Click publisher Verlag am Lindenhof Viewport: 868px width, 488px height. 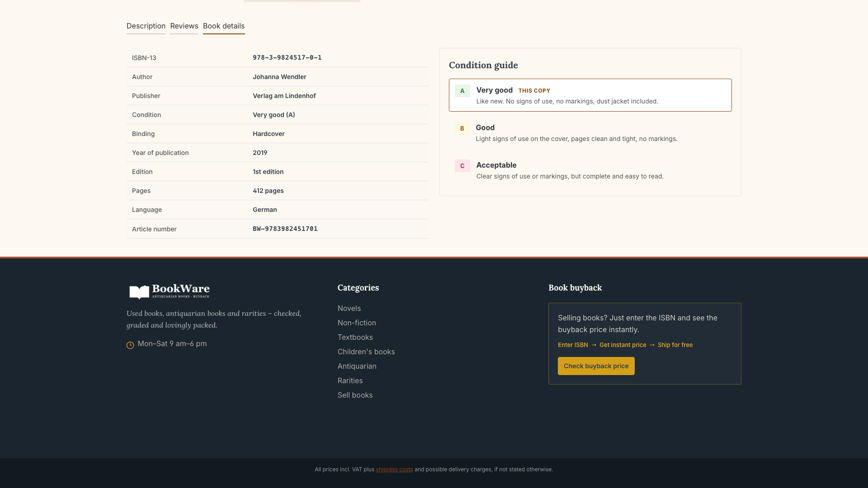tap(284, 96)
